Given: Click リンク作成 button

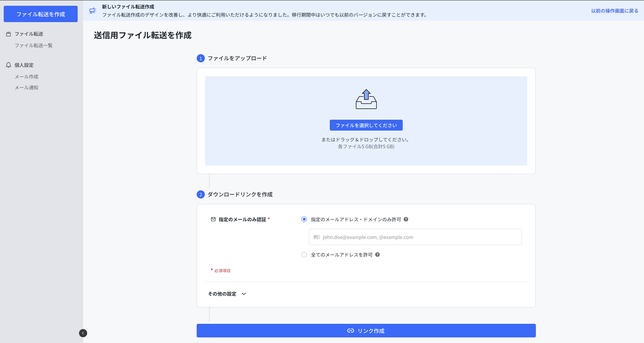Looking at the screenshot, I should pyautogui.click(x=366, y=331).
